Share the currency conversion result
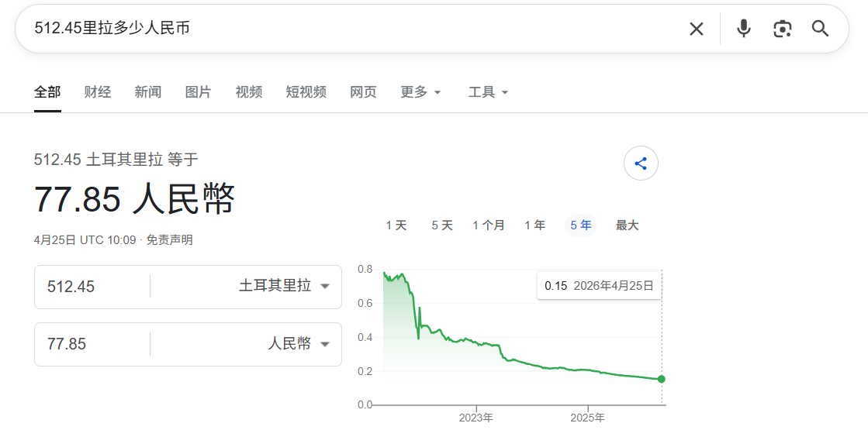Viewport: 868px width, 437px height. click(641, 163)
